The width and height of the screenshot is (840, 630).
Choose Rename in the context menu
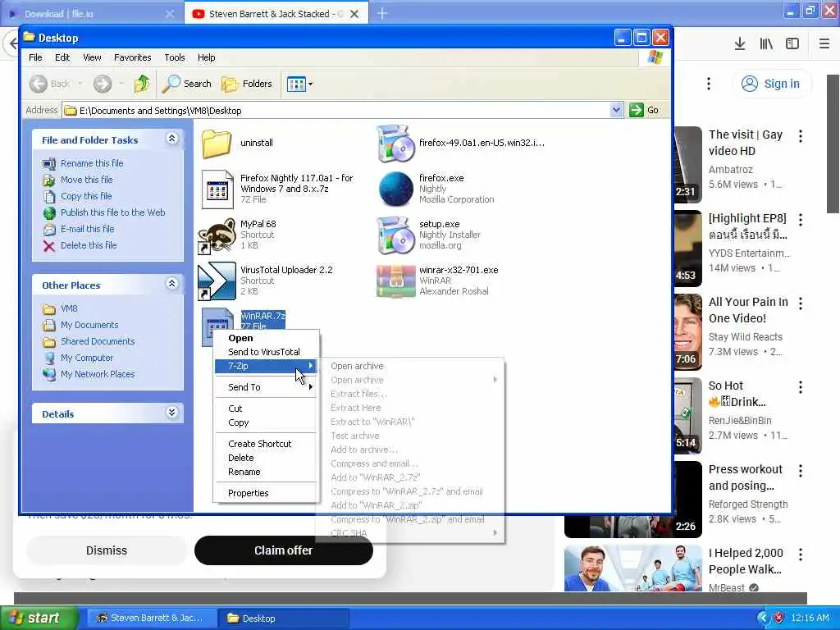click(267, 472)
